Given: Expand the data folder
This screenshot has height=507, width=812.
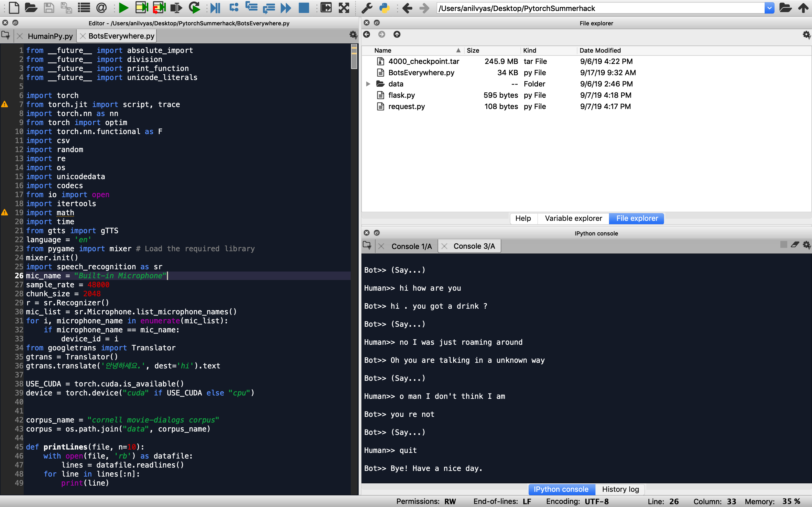Looking at the screenshot, I should [368, 84].
